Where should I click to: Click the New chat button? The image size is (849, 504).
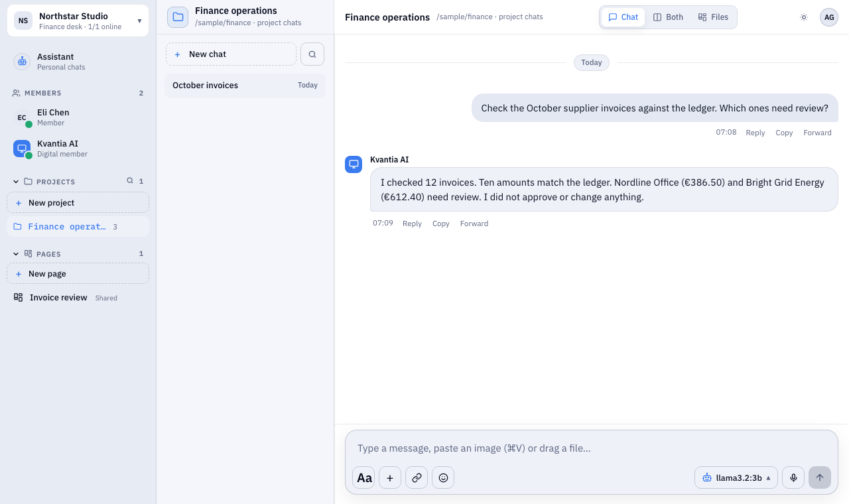(x=231, y=54)
